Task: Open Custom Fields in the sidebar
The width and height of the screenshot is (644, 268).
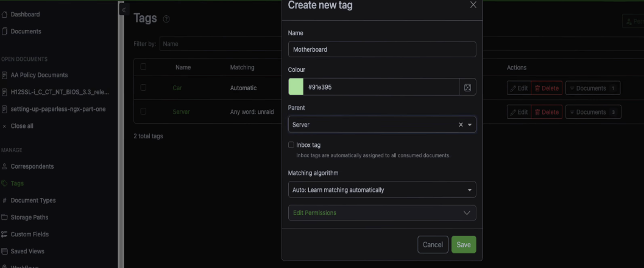Action: (29, 234)
